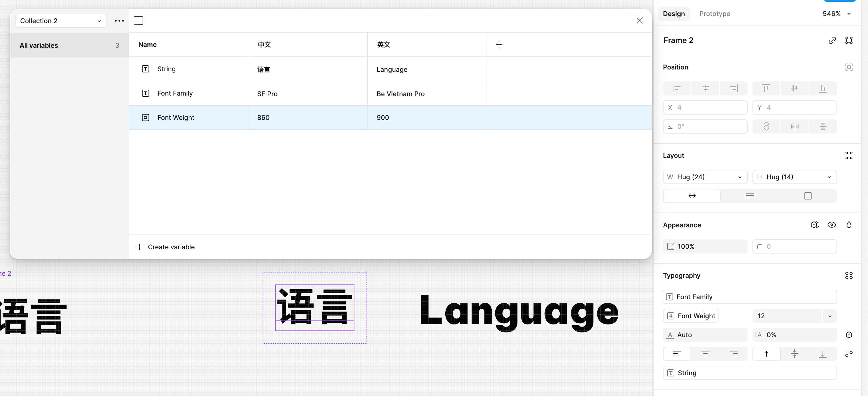The image size is (868, 396).
Task: Open text styles icon in Typography header
Action: pyautogui.click(x=849, y=275)
